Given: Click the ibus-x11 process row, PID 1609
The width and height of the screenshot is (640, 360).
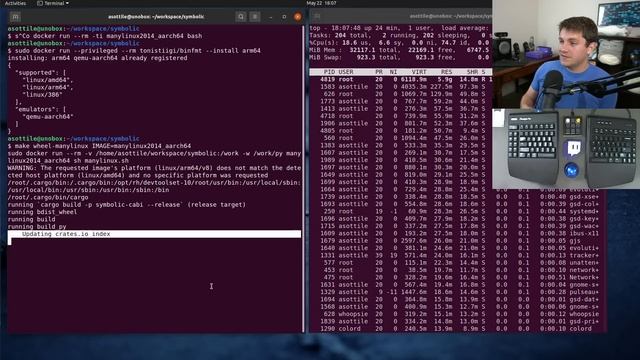Looking at the screenshot, I should 455,233.
